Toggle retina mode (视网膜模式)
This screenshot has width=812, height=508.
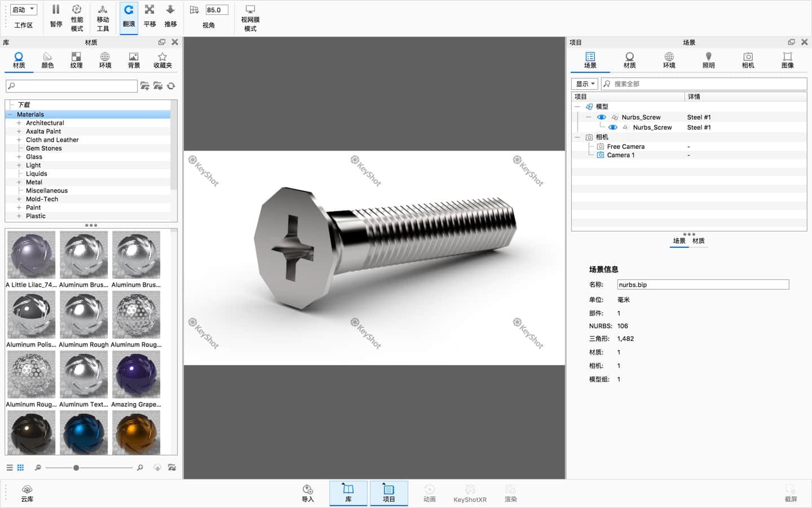tap(250, 18)
